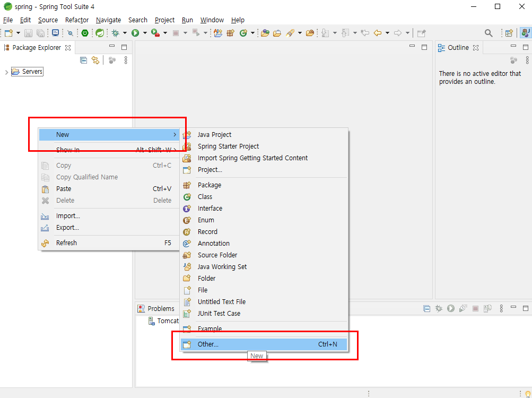Open dropdown arrow next to External Tools
The height and width of the screenshot is (398, 532).
pyautogui.click(x=165, y=33)
